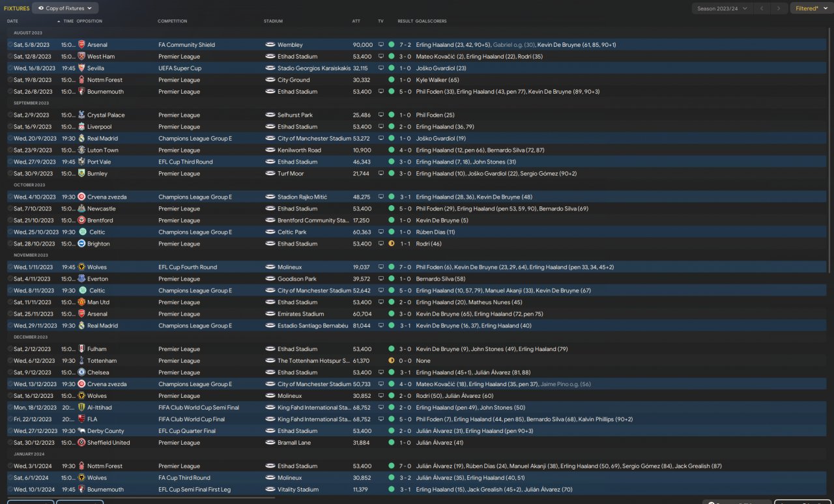This screenshot has width=834, height=504.
Task: Click the Fulham club badge
Action: tap(81, 350)
